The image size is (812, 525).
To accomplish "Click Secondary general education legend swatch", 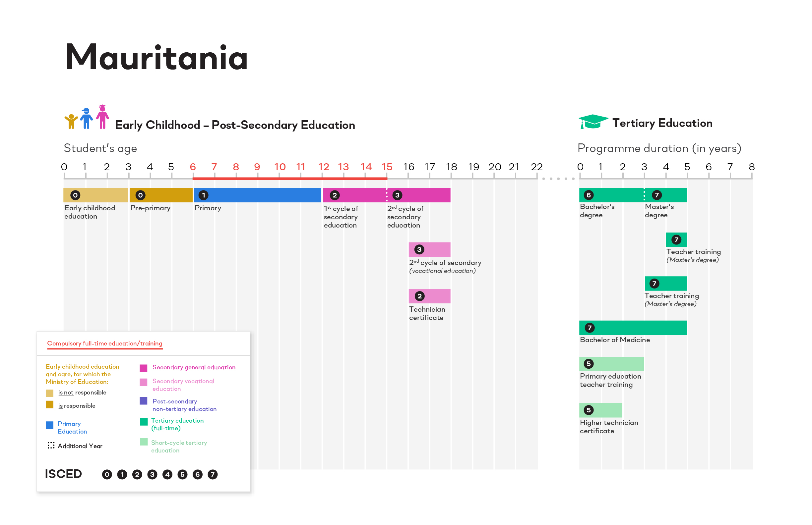I will [x=144, y=368].
